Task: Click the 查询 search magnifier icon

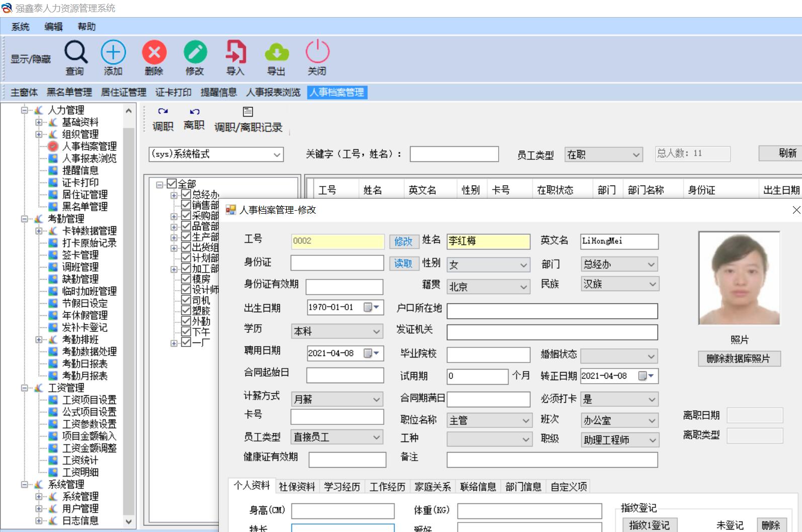Action: click(75, 52)
